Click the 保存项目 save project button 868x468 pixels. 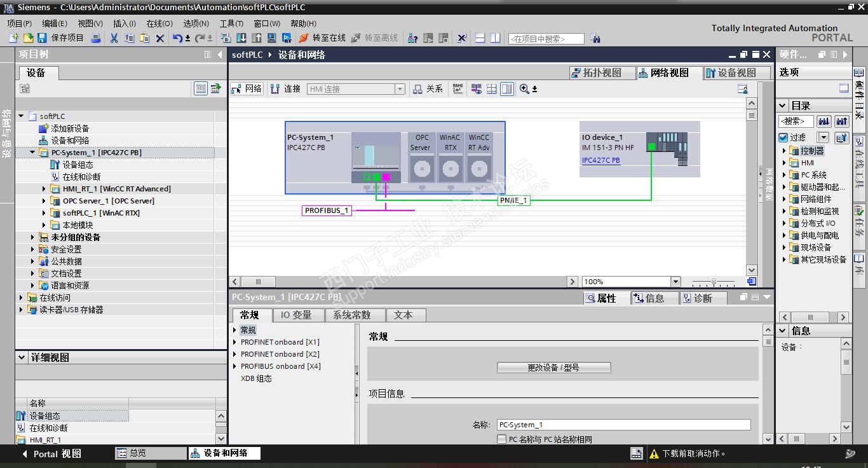(61, 38)
